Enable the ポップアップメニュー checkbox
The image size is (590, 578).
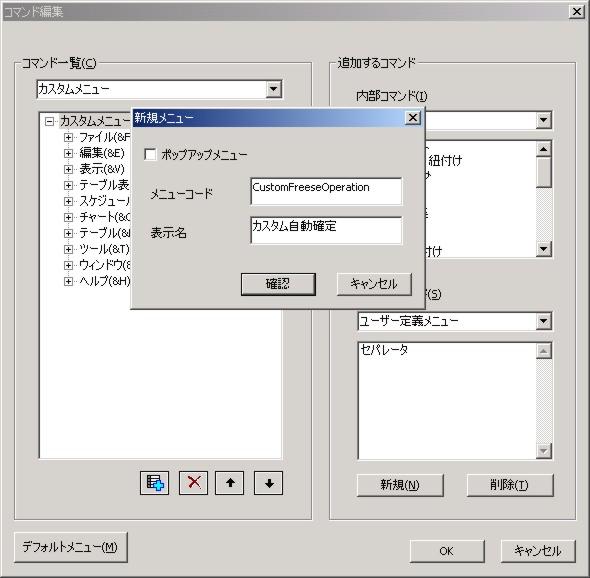(151, 154)
